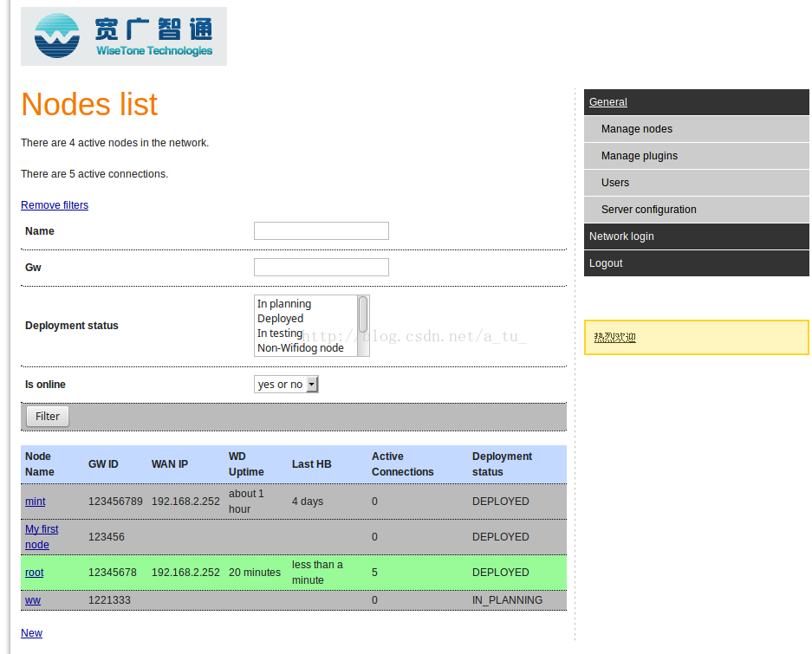Open the 'yes or no' Is online dropdown
Viewport: 812px width, 654px height.
[x=286, y=385]
